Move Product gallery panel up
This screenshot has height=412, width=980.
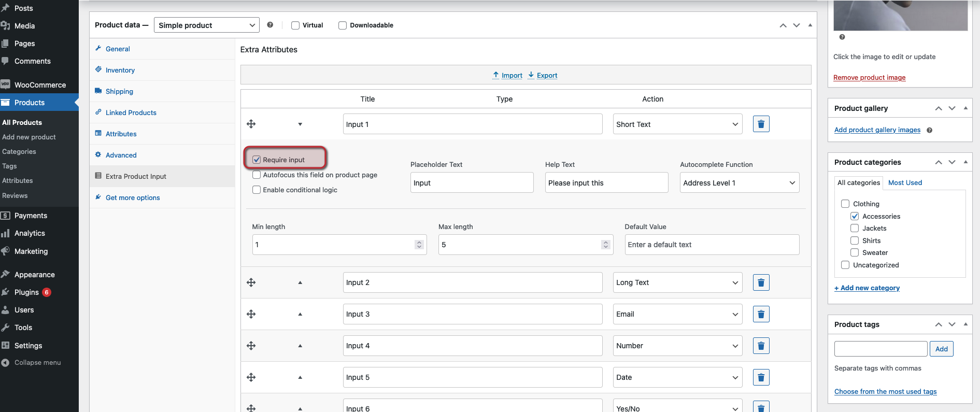point(939,108)
